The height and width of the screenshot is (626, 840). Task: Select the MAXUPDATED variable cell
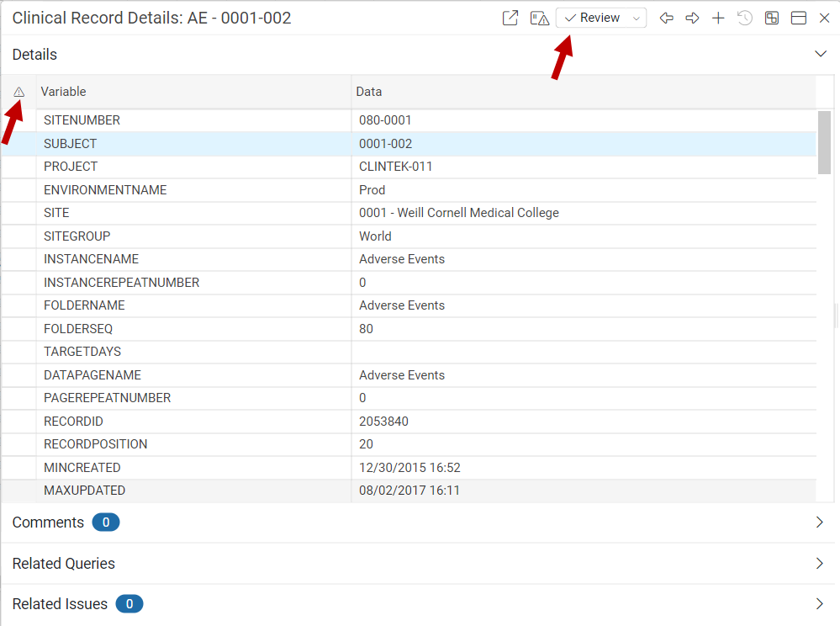[194, 491]
